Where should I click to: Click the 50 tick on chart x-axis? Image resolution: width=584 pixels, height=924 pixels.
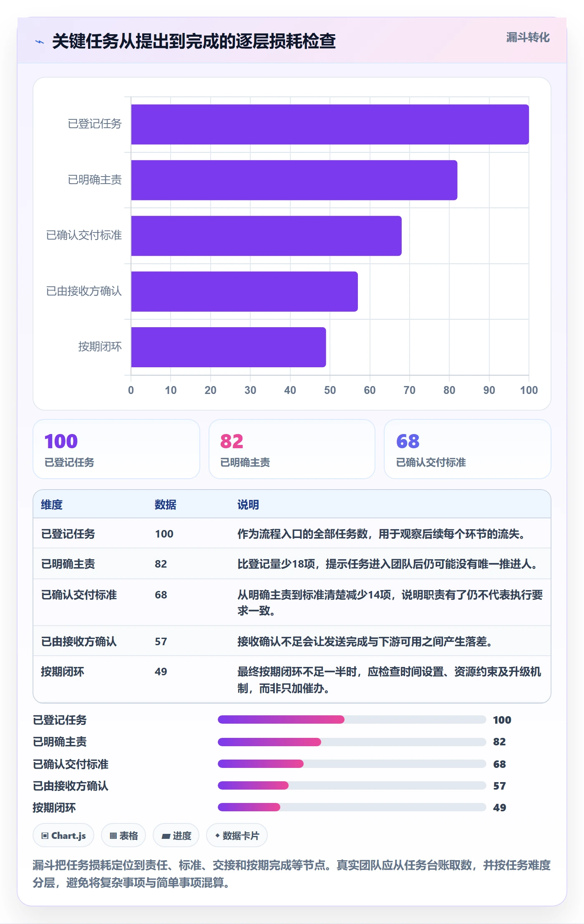tap(330, 390)
